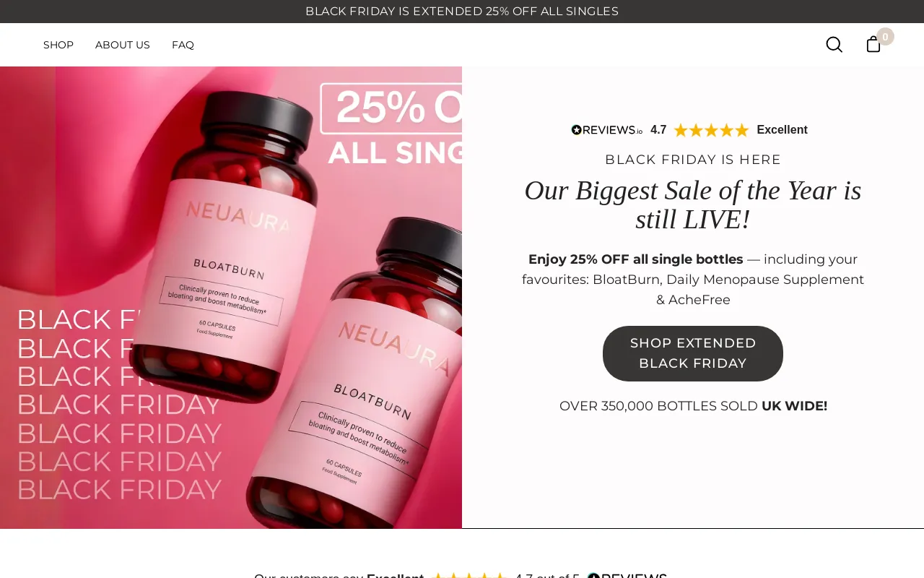Viewport: 924px width, 578px height.
Task: Open the FAQ menu item
Action: (183, 45)
